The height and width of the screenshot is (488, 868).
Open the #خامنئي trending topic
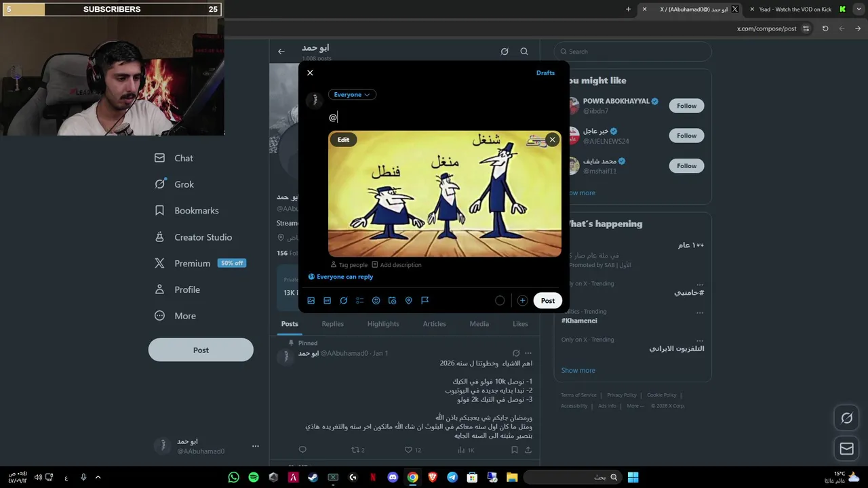[x=689, y=293]
